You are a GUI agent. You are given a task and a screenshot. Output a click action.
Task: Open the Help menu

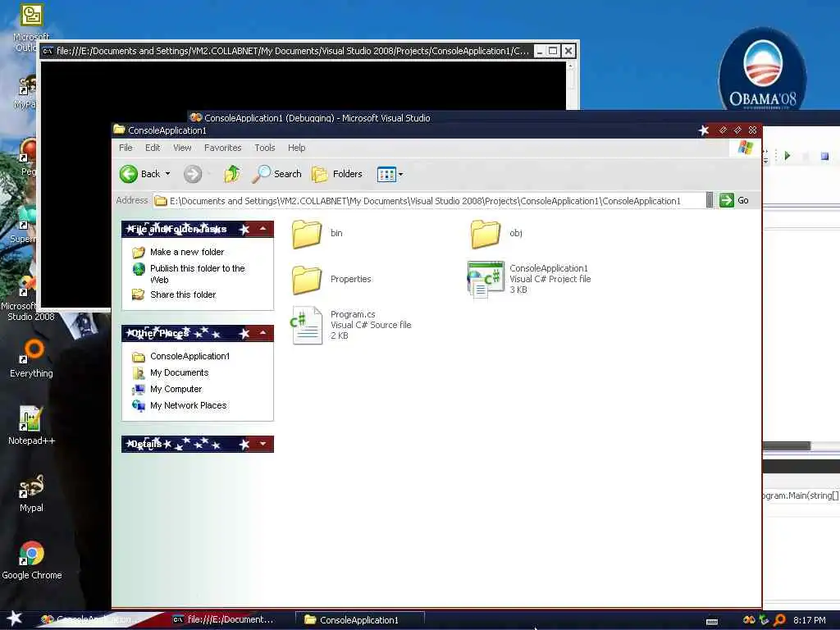[x=296, y=148]
